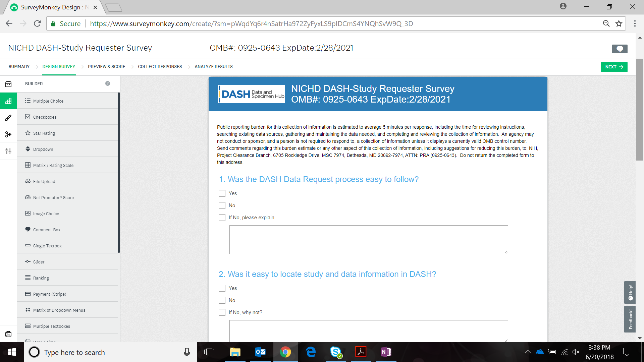Add a Dropdown question type
This screenshot has height=362, width=644.
click(43, 149)
